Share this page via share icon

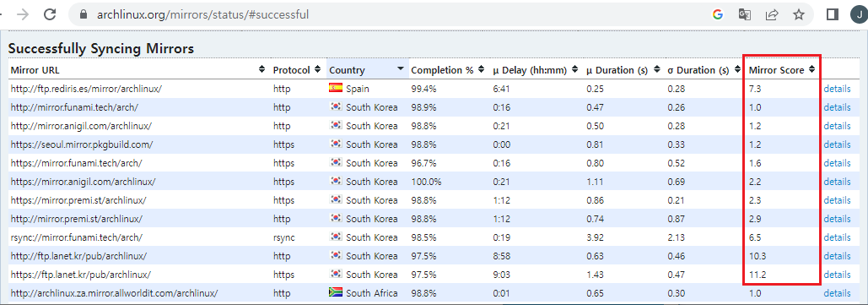[771, 14]
